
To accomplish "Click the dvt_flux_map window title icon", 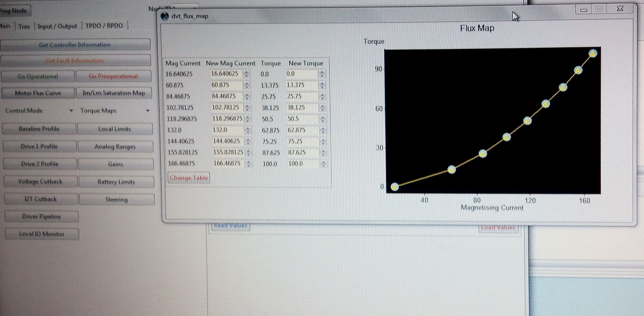I will [x=165, y=16].
